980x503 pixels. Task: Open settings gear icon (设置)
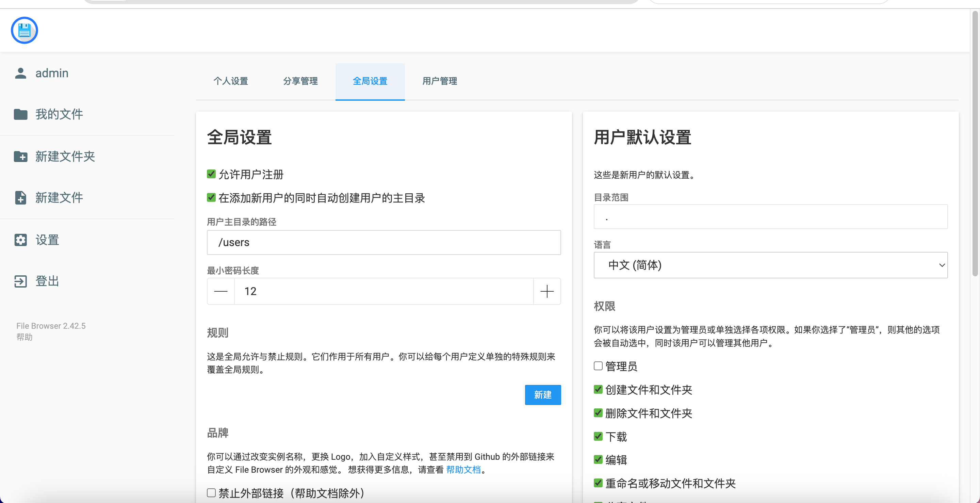click(x=20, y=240)
